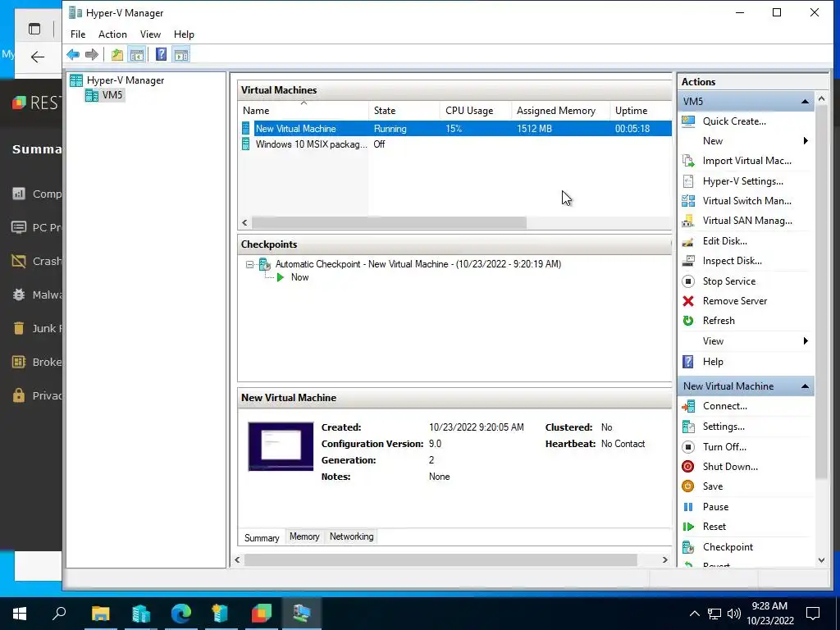
Task: Click Turn Off action
Action: click(724, 447)
